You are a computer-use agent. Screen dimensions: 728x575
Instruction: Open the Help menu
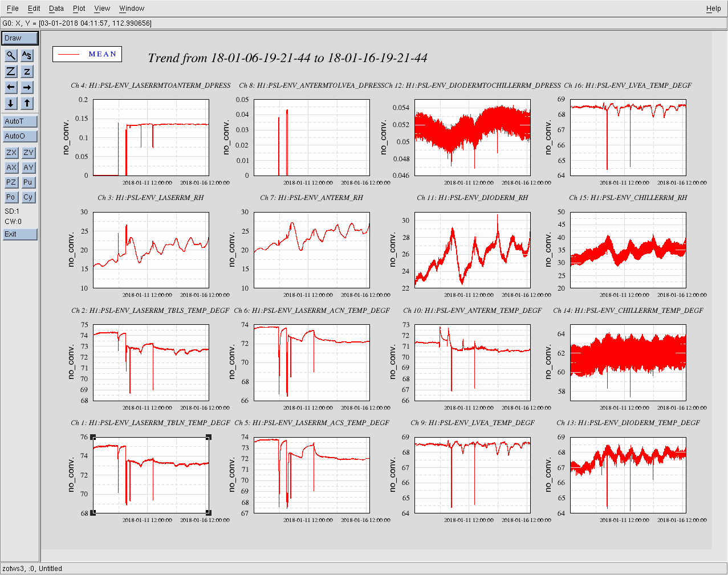pos(713,9)
